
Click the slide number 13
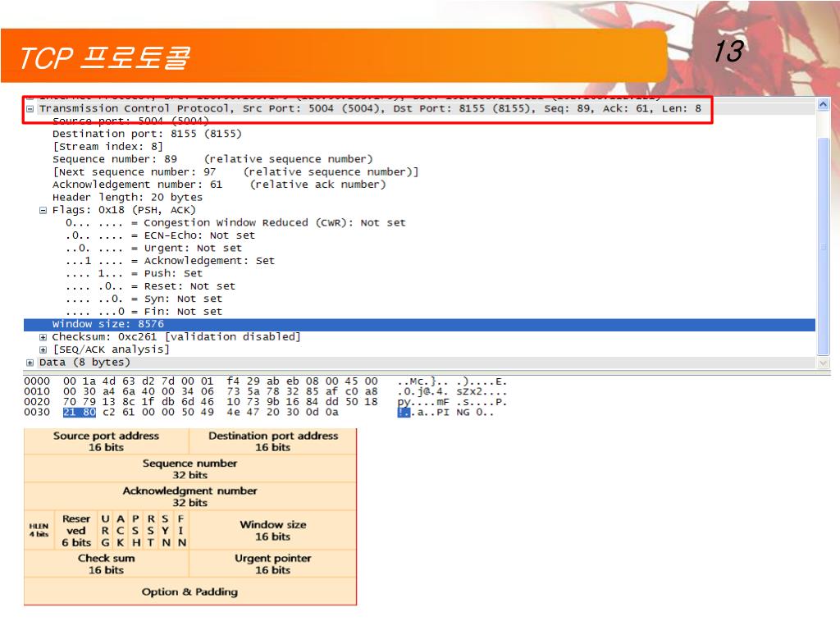tap(728, 52)
